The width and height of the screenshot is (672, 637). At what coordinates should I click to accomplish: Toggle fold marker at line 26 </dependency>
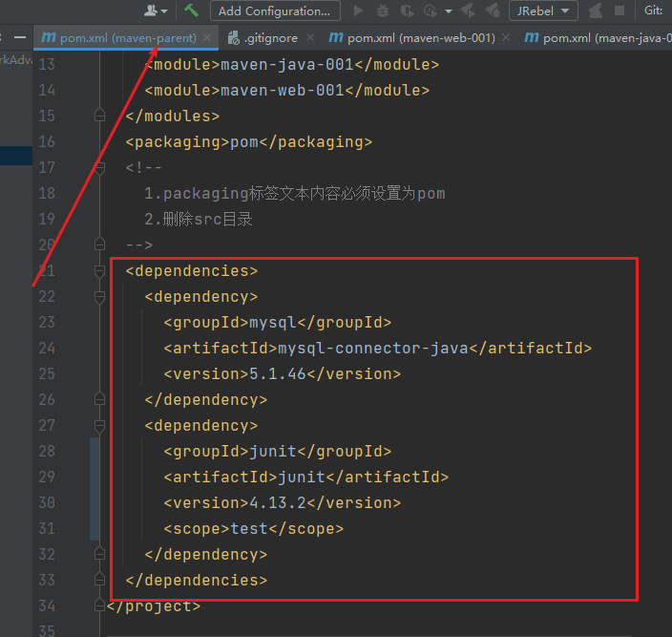click(x=99, y=399)
